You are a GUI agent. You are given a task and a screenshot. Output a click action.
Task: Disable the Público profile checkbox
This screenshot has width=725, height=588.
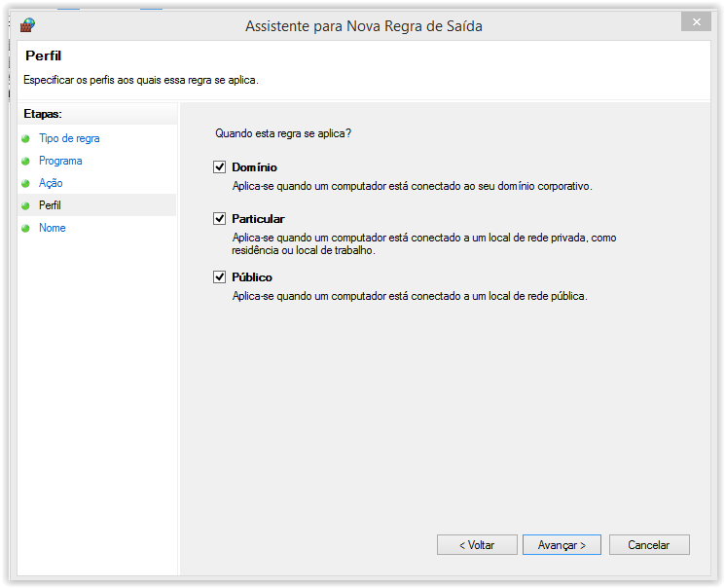(x=219, y=277)
